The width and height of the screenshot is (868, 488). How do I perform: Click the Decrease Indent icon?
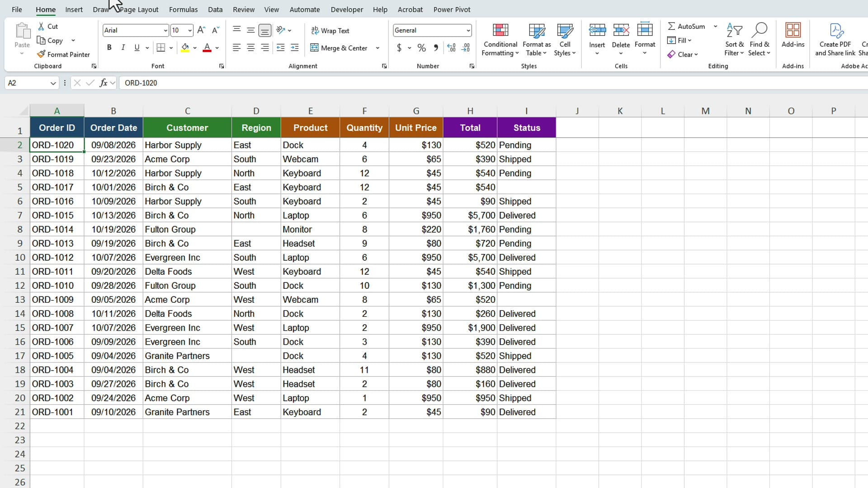point(280,47)
